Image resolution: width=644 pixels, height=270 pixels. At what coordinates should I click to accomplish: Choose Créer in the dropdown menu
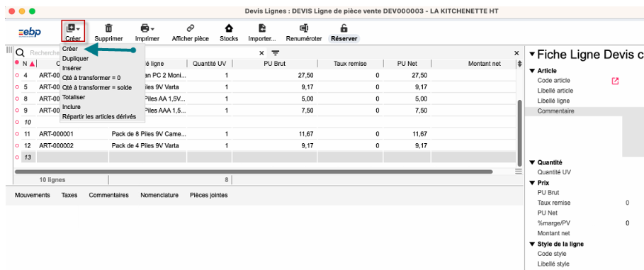70,48
